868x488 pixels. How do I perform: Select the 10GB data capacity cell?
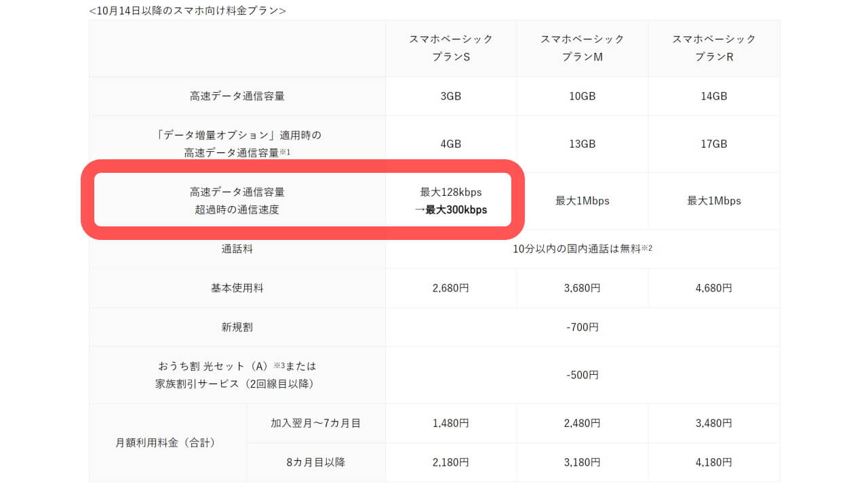click(582, 96)
